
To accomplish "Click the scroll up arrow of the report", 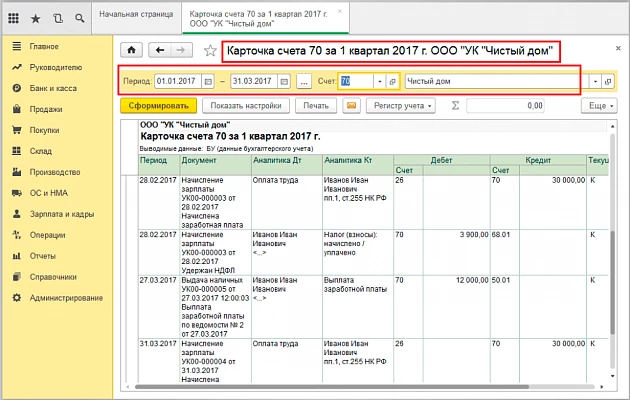I will click(x=612, y=126).
